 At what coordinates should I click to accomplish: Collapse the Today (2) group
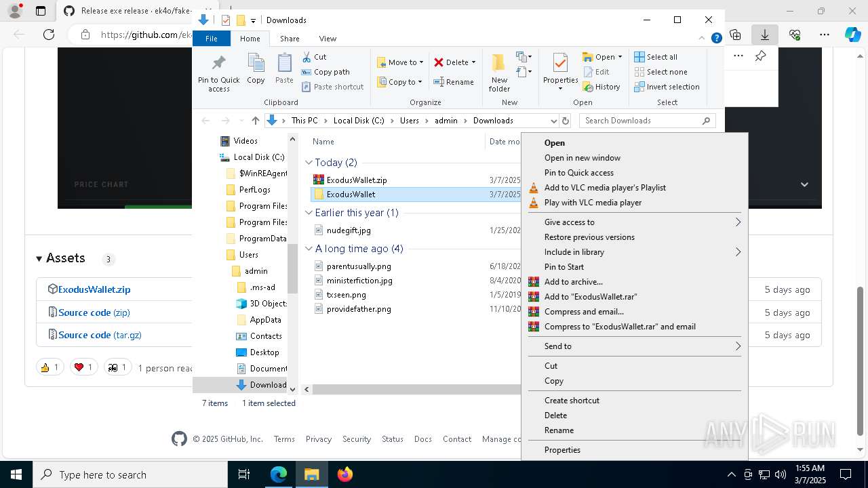pos(309,163)
